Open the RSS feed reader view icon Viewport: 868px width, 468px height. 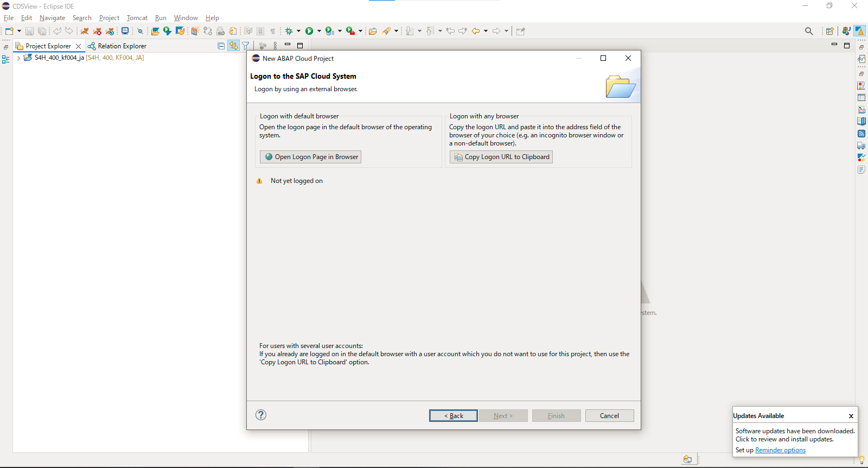tap(861, 134)
